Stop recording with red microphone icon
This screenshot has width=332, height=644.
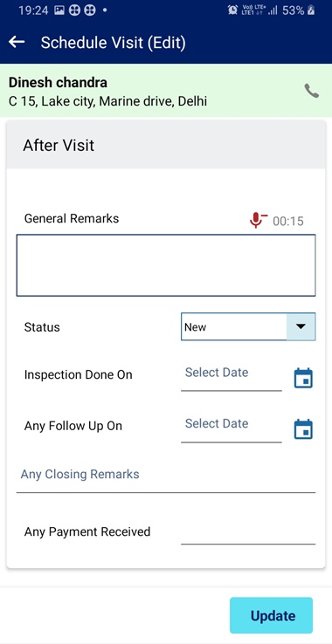(x=258, y=221)
